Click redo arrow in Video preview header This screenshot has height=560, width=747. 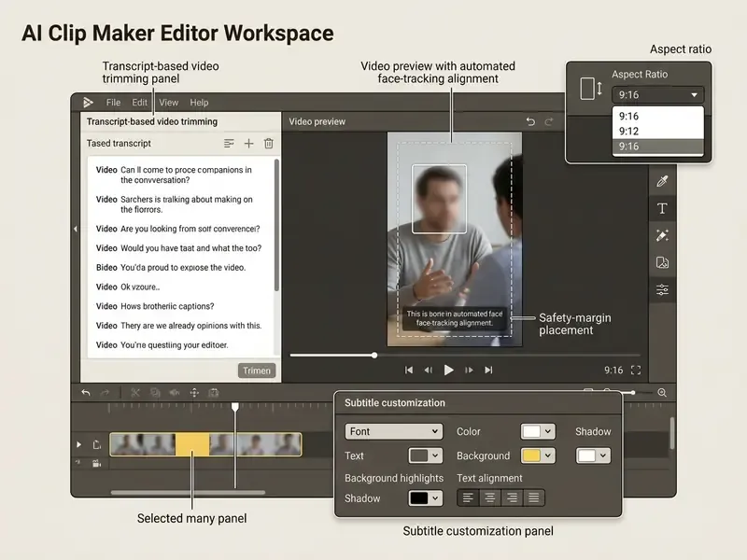549,122
